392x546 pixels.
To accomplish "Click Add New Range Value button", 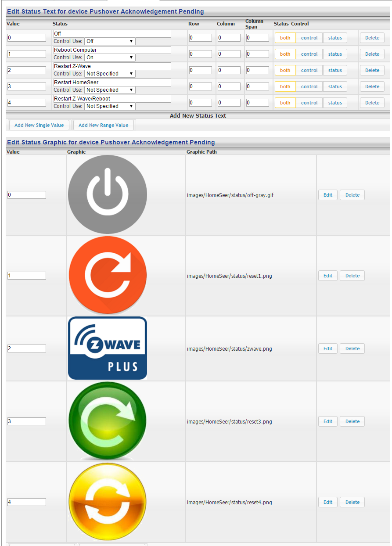I will pos(104,125).
